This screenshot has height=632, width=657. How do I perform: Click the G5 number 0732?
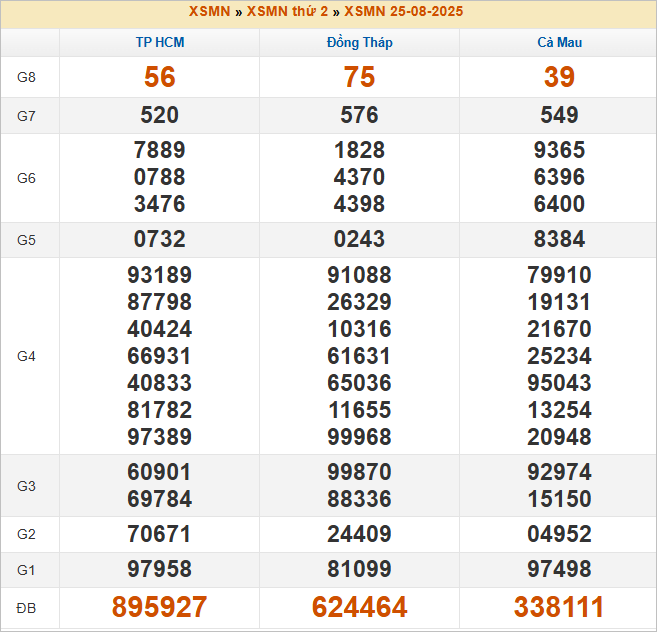point(160,239)
